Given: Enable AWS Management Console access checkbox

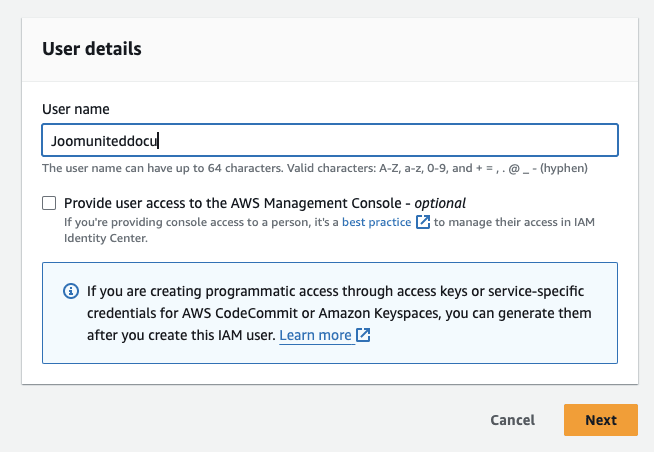Looking at the screenshot, I should [49, 203].
